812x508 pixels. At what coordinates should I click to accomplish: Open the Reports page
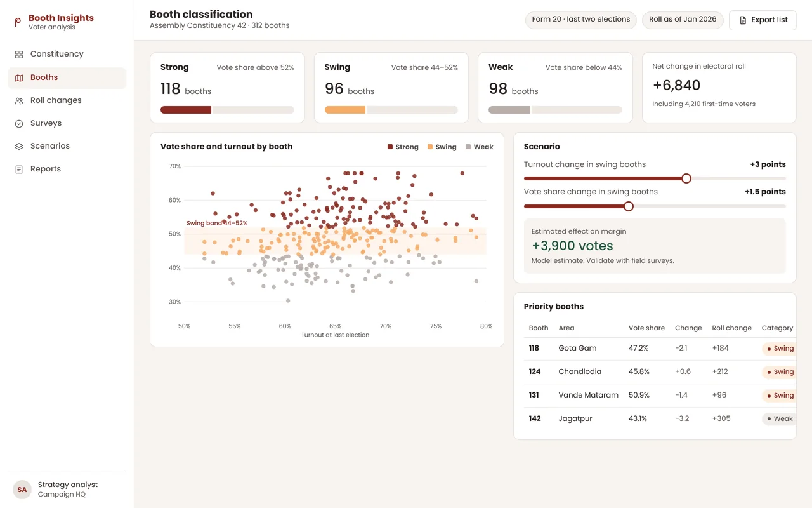coord(67,169)
